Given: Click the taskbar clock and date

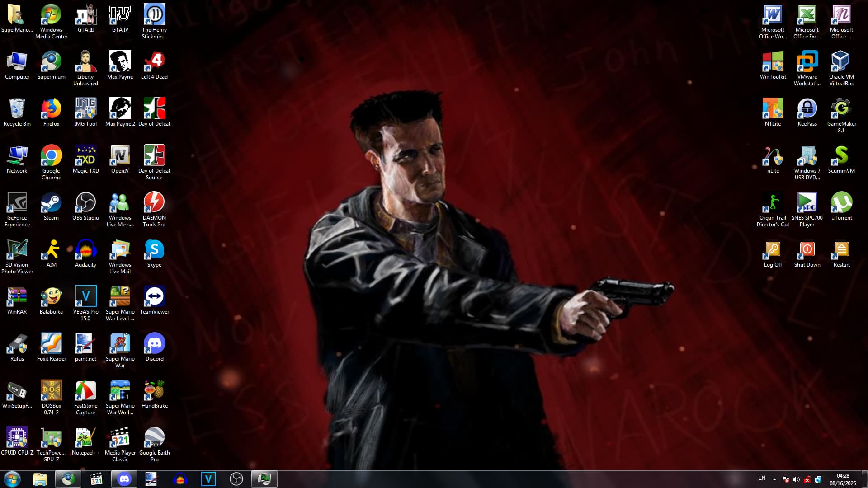Looking at the screenshot, I should [843, 479].
